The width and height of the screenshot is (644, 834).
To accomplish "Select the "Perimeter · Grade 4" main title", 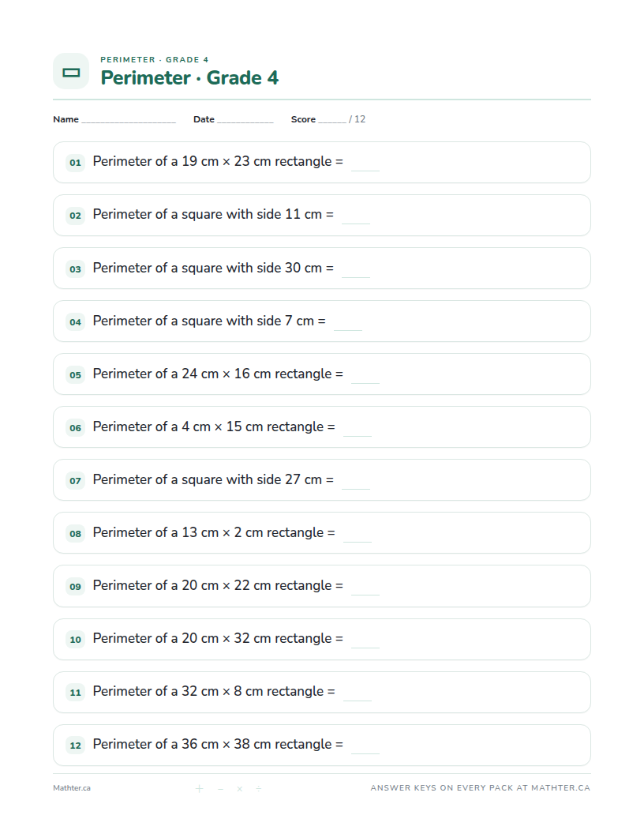I will click(189, 77).
